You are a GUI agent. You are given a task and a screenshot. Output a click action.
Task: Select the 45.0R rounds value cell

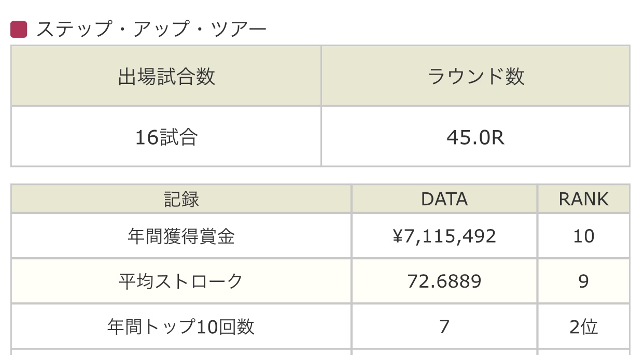476,137
